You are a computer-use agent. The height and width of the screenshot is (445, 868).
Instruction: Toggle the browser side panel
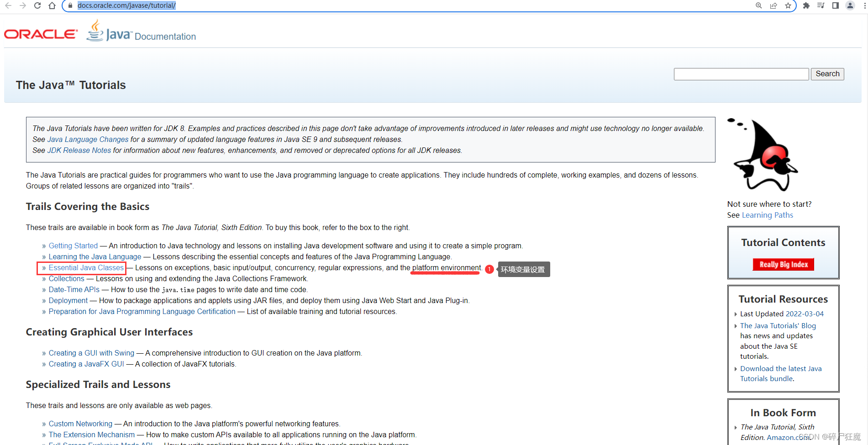[836, 5]
